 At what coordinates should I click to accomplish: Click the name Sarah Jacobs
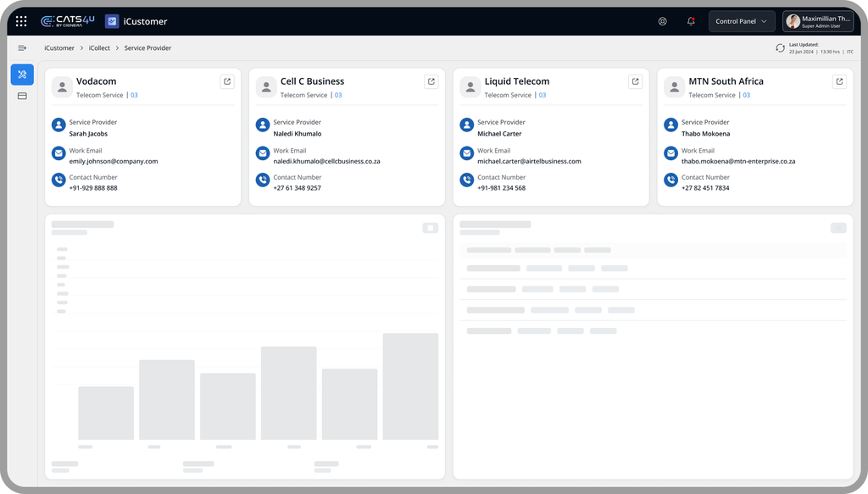[x=88, y=134]
